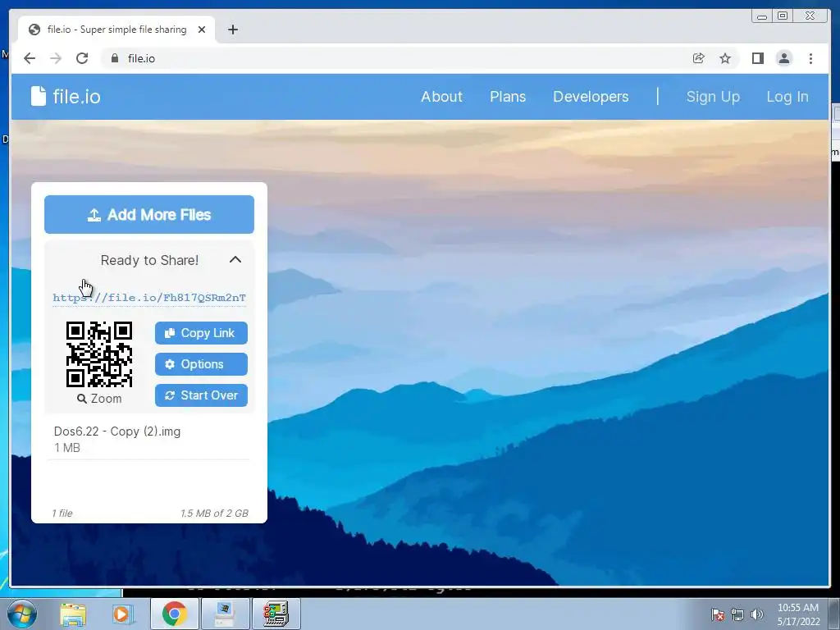The height and width of the screenshot is (630, 840).
Task: Open the browser side panel icon
Action: pyautogui.click(x=757, y=58)
